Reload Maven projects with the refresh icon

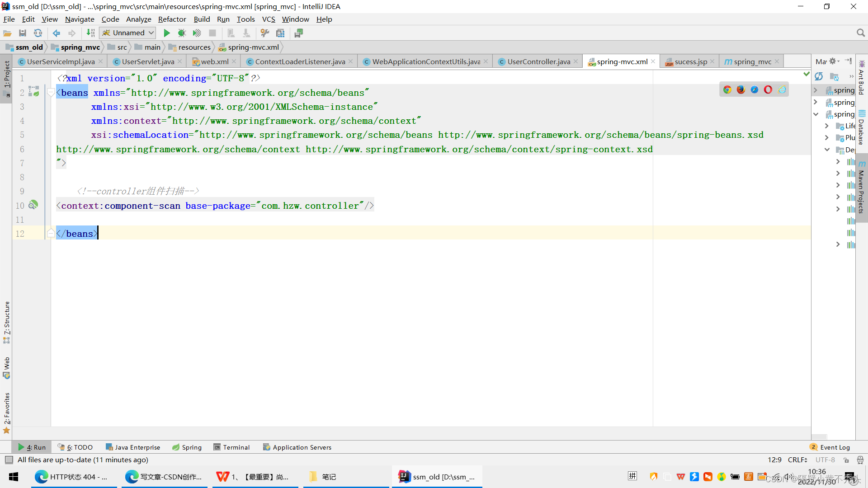tap(819, 76)
